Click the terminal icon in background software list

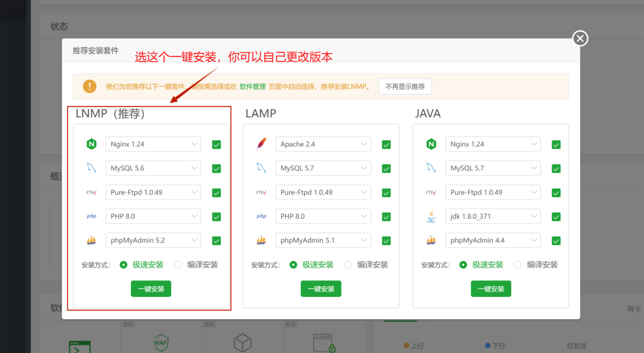tap(80, 347)
